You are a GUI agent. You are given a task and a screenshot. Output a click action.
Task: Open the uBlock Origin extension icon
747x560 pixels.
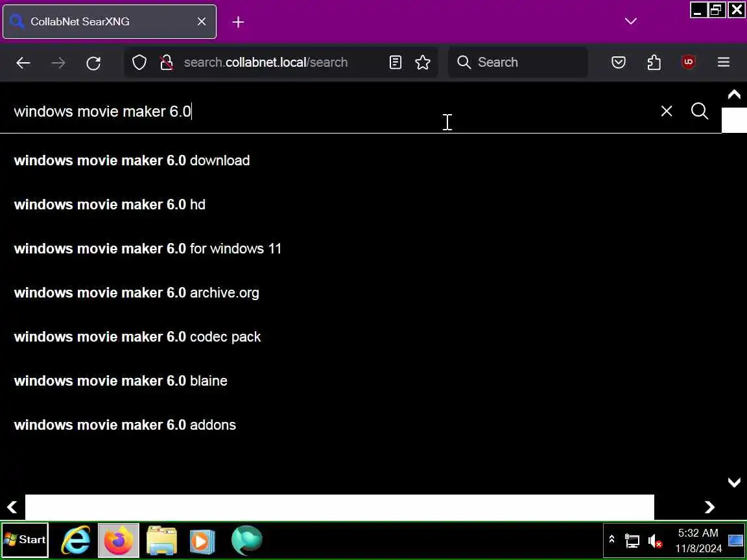[x=689, y=62]
